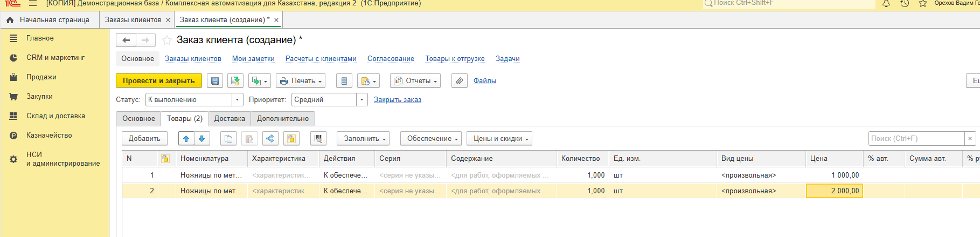Screen dimensions: 980x237
Task: Move selected row down with arrow
Action: (x=202, y=139)
